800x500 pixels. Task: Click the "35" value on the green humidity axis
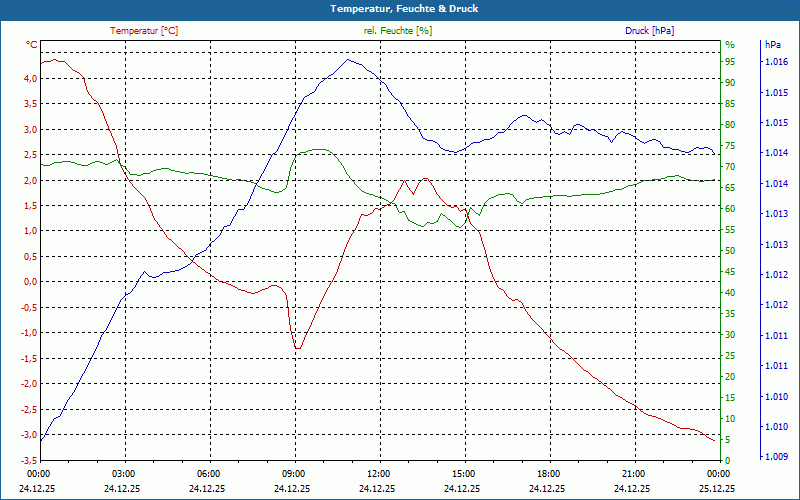(730, 314)
